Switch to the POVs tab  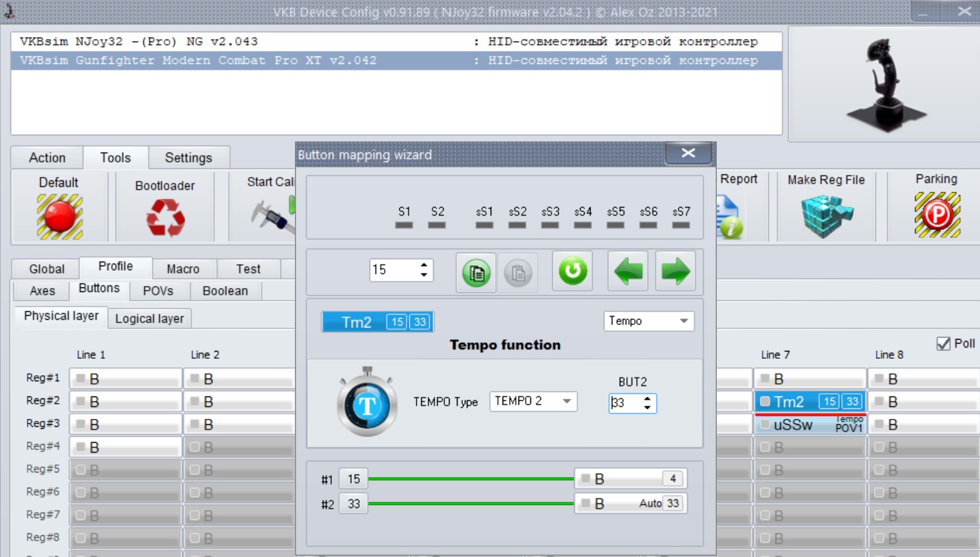(158, 291)
